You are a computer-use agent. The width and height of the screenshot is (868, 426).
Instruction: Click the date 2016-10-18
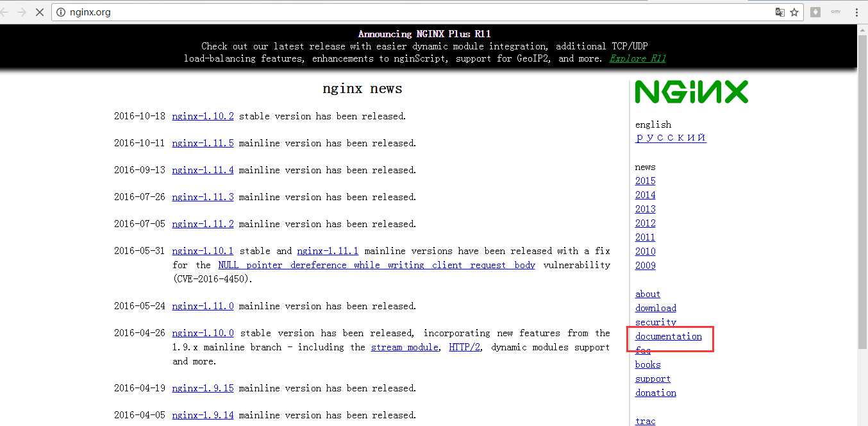(140, 117)
